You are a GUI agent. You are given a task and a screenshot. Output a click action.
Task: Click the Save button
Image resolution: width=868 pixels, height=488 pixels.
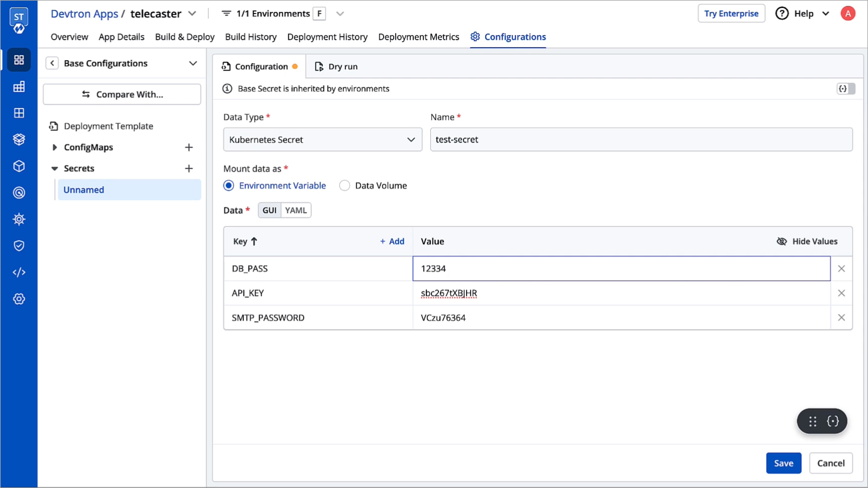[x=783, y=463]
